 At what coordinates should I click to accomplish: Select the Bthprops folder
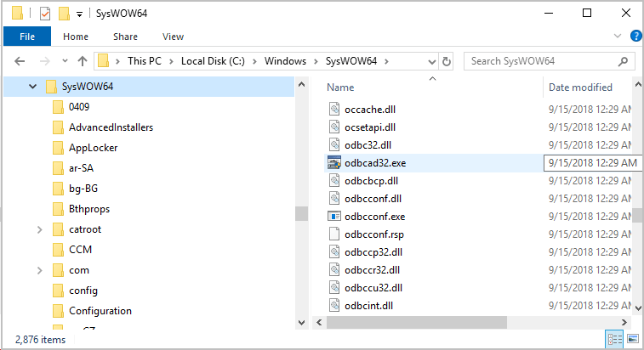[x=89, y=209]
